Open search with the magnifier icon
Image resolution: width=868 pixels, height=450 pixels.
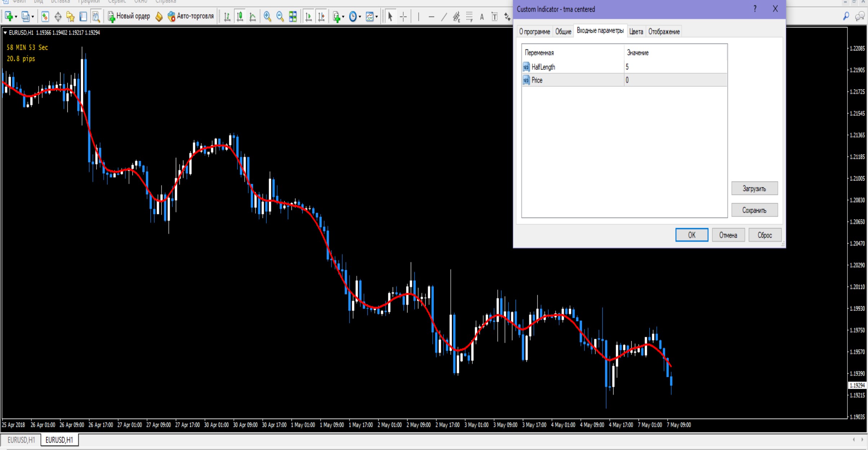pyautogui.click(x=846, y=16)
